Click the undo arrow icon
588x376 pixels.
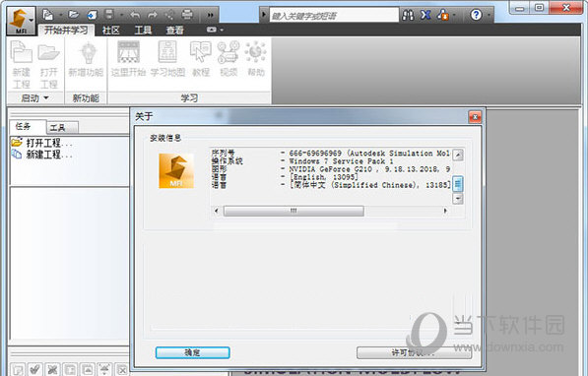click(135, 15)
